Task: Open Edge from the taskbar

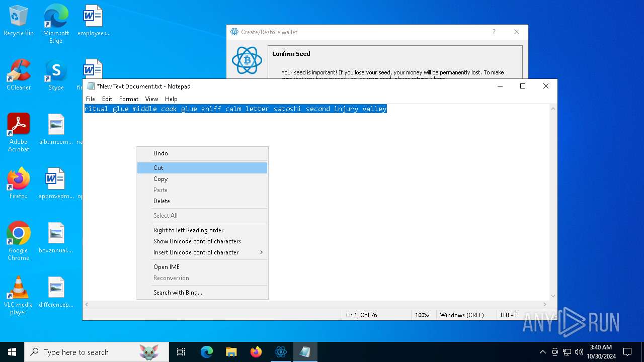Action: coord(207,352)
